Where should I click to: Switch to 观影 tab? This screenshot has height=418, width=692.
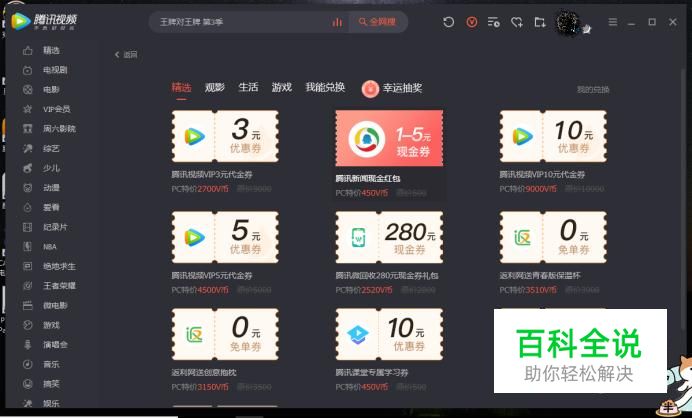tap(215, 87)
